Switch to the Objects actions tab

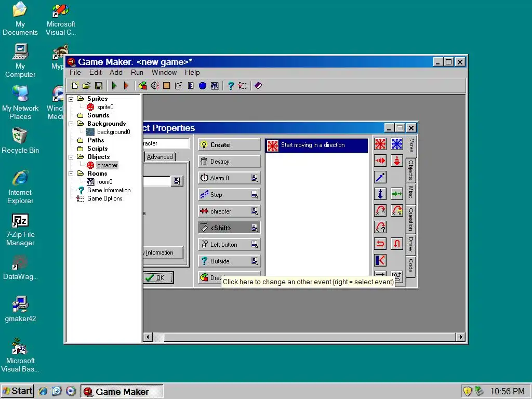point(411,170)
